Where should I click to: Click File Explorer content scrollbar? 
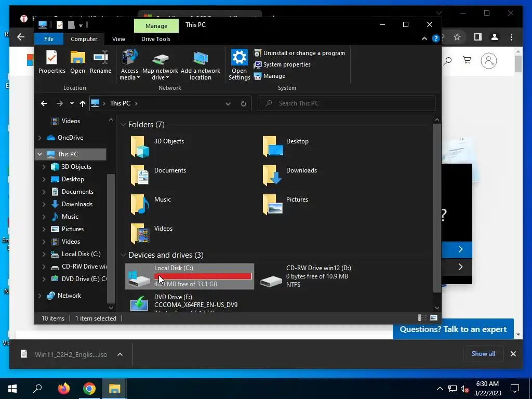point(437,208)
